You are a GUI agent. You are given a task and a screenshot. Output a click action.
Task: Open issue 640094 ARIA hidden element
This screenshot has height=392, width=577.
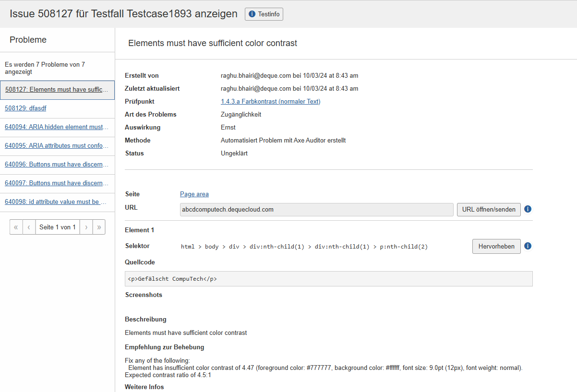point(57,127)
